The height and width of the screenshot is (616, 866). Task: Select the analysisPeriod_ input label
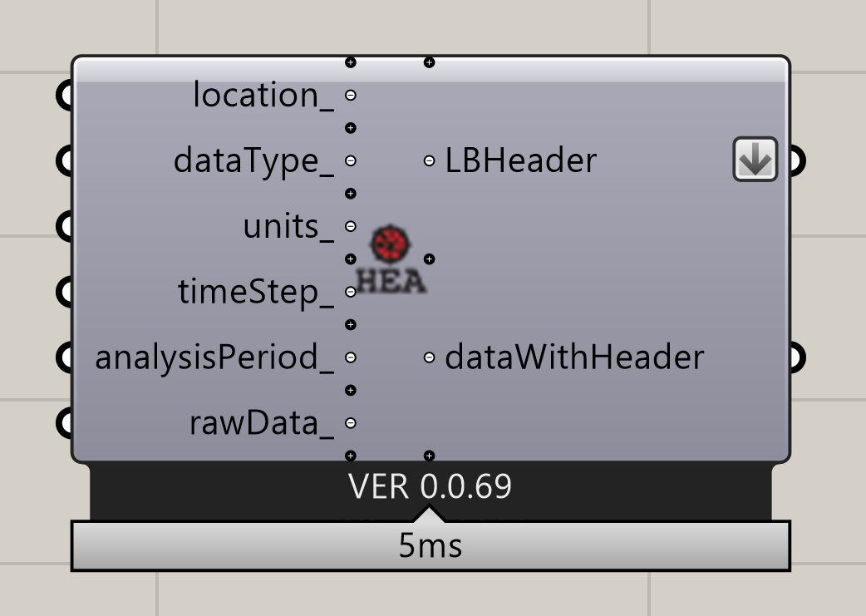point(214,357)
